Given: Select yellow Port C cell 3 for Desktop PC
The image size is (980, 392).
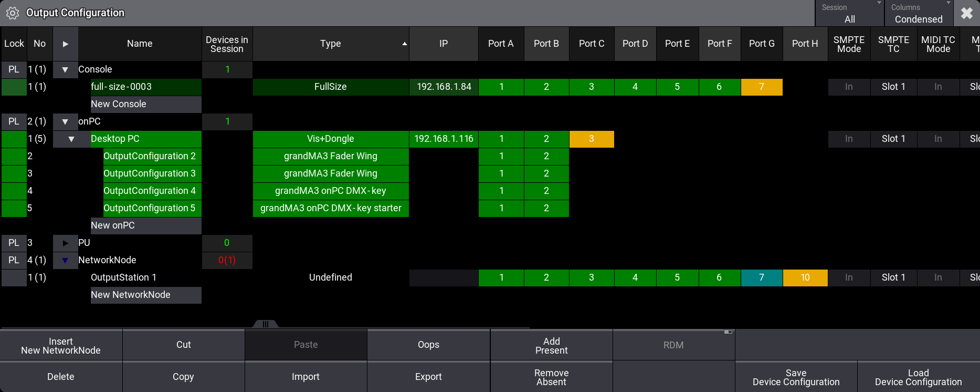Looking at the screenshot, I should [592, 139].
